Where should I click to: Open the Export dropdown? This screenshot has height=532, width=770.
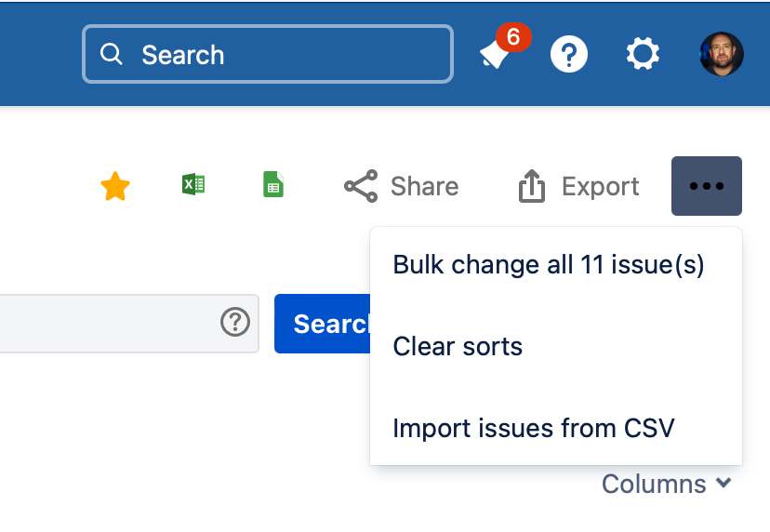point(578,186)
